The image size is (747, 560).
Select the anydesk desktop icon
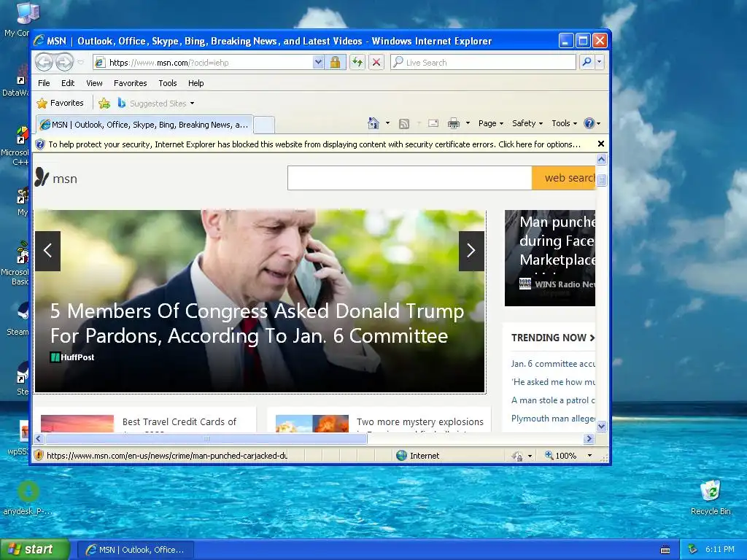point(27,498)
